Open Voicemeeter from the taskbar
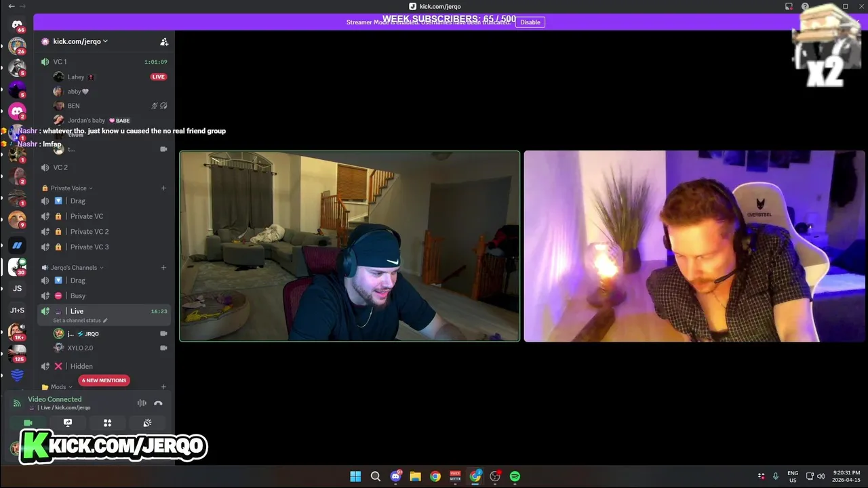 [x=455, y=476]
